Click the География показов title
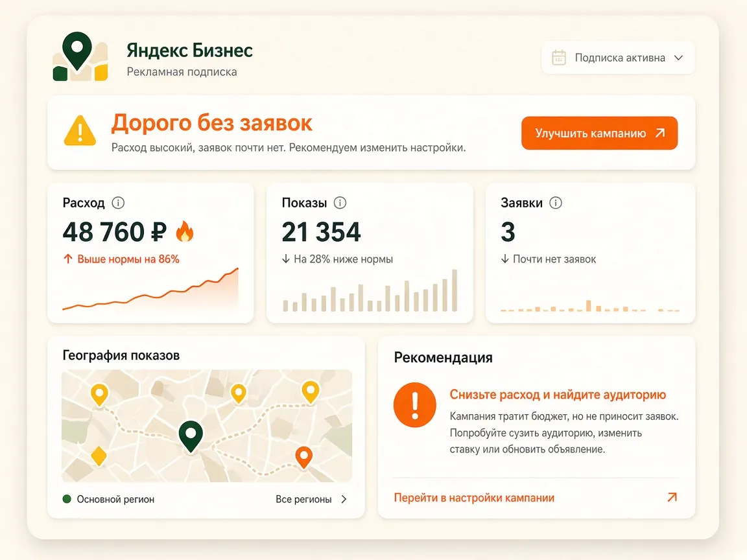Image resolution: width=747 pixels, height=560 pixels. click(x=121, y=355)
